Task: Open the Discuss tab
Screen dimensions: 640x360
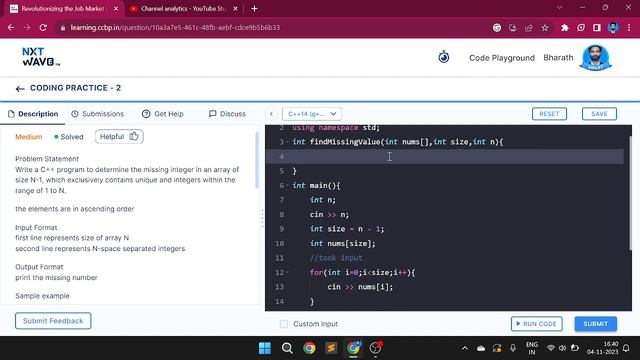Action: click(x=227, y=114)
